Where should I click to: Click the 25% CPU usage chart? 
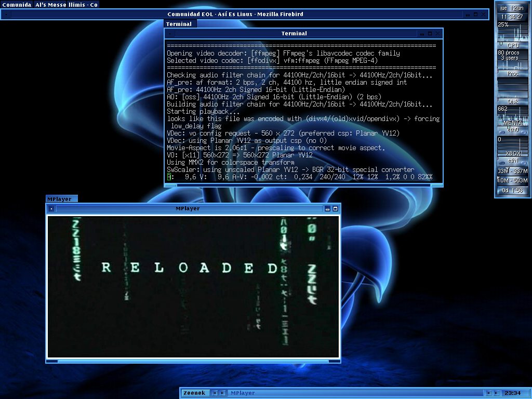(513, 32)
